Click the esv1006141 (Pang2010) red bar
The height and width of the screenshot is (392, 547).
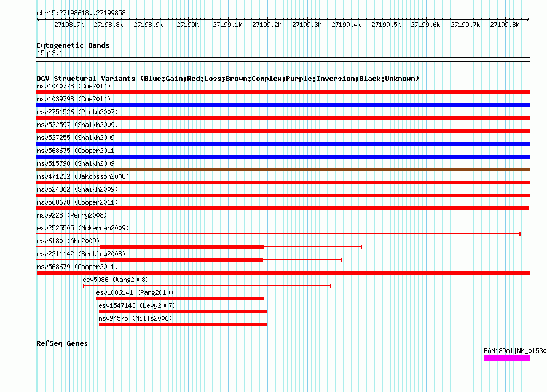coord(180,299)
